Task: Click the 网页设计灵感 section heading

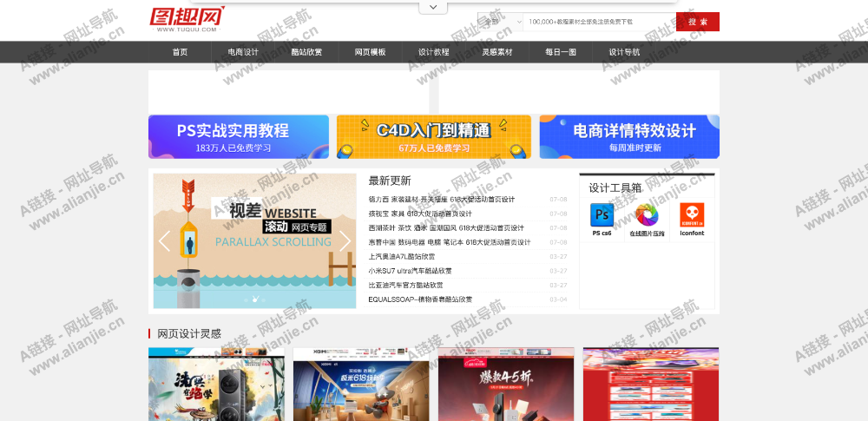Action: coord(189,333)
